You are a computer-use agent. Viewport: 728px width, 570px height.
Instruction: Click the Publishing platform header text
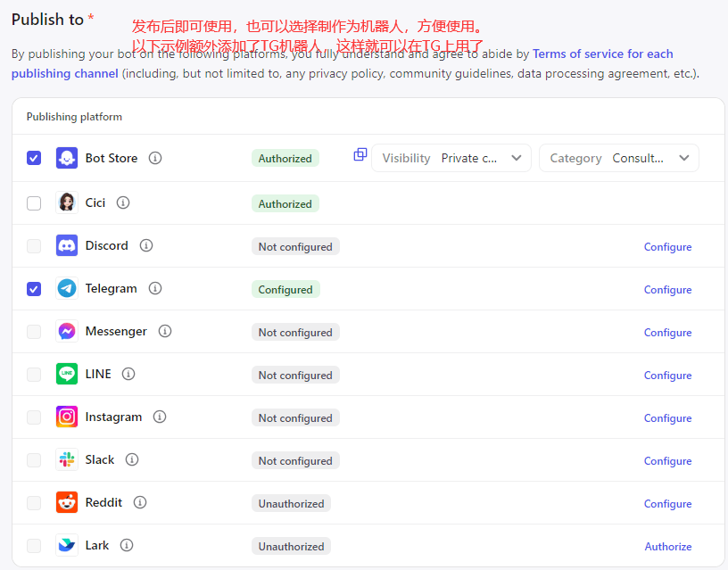(74, 117)
